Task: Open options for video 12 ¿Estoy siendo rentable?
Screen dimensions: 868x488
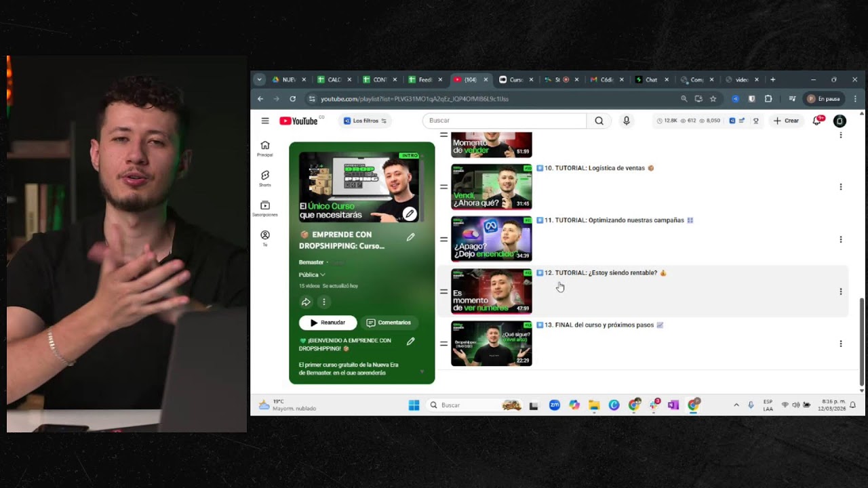Action: click(841, 291)
